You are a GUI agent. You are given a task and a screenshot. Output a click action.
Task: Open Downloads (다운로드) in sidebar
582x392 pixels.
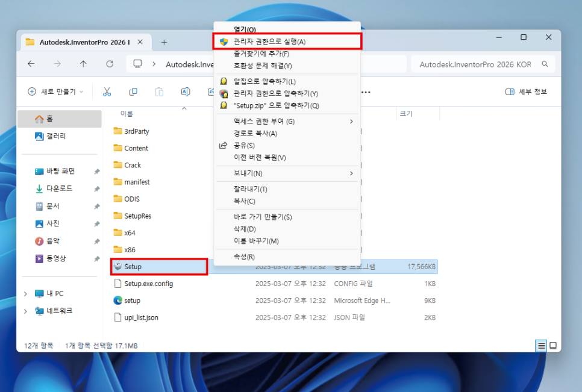click(x=60, y=188)
